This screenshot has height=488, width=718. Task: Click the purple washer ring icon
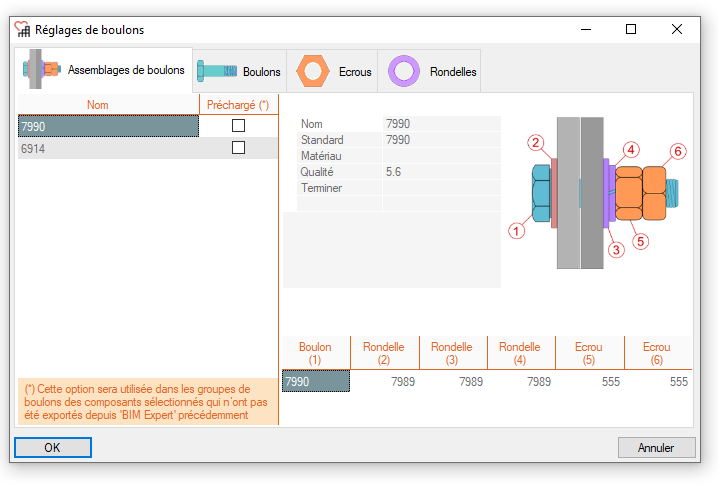[404, 71]
